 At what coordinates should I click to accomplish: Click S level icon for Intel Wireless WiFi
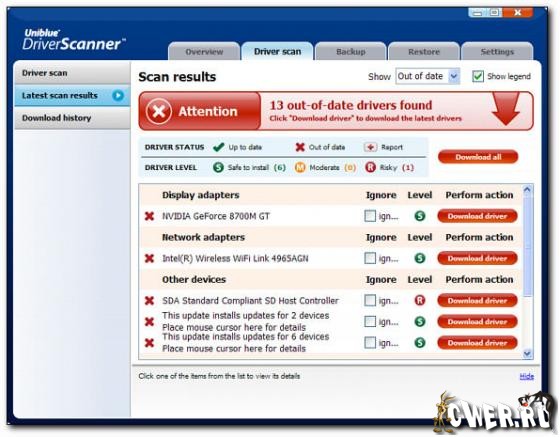(x=420, y=258)
